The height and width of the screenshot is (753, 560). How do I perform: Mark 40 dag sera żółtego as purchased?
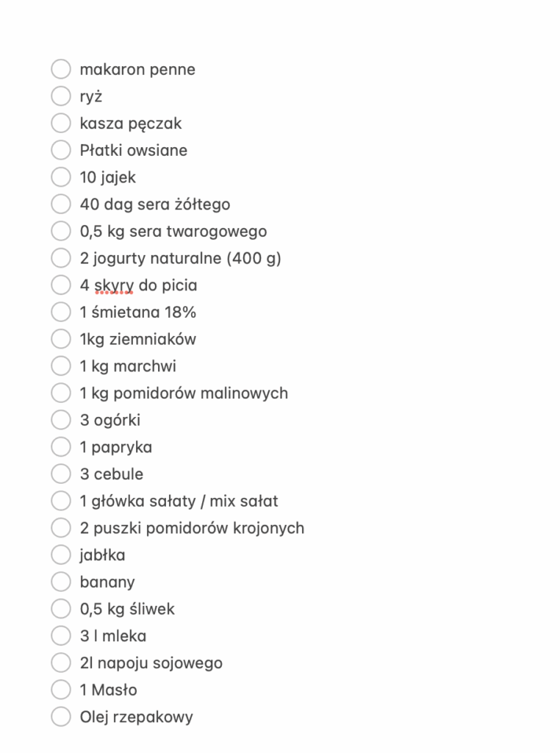point(60,204)
